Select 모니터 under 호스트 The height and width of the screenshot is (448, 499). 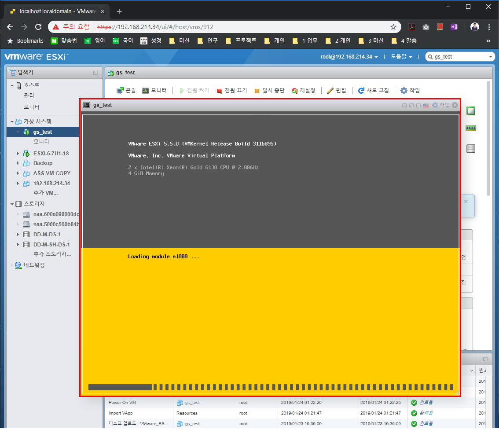32,107
